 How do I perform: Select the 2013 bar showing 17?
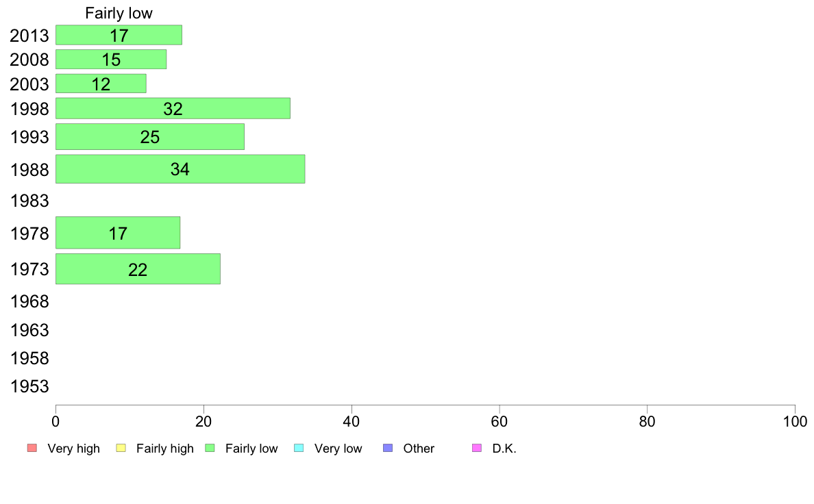click(119, 35)
